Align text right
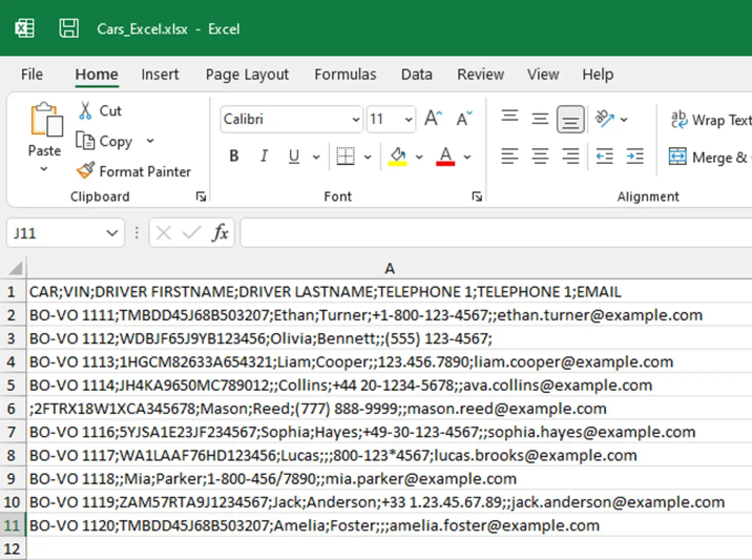Screen dimensions: 752x560 click(570, 156)
